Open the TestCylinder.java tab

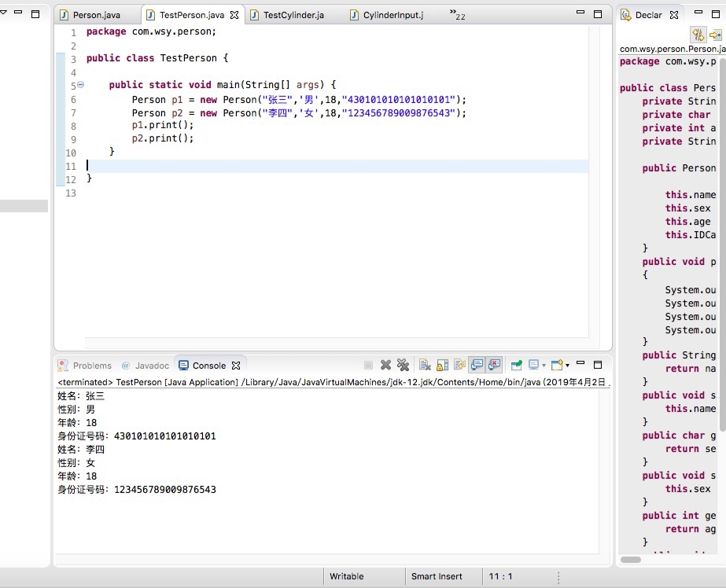pos(293,15)
